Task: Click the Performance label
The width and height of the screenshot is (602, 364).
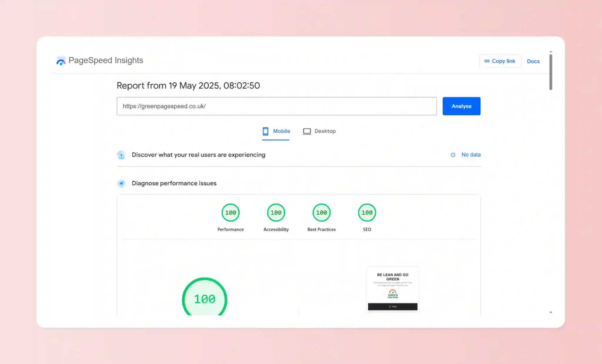Action: pyautogui.click(x=230, y=229)
